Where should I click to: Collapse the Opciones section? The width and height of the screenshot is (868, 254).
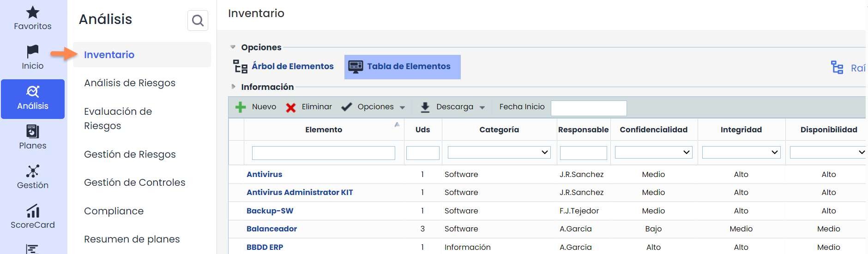(233, 47)
